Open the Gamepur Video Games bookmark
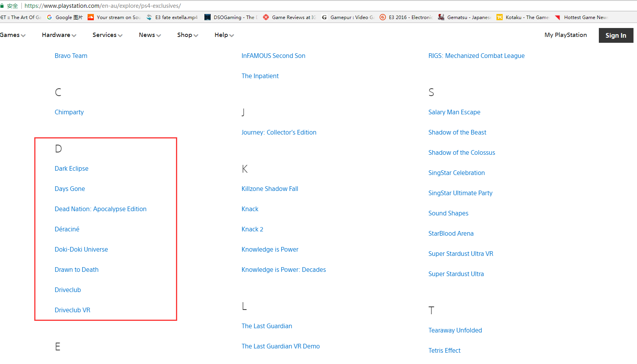 (x=348, y=17)
